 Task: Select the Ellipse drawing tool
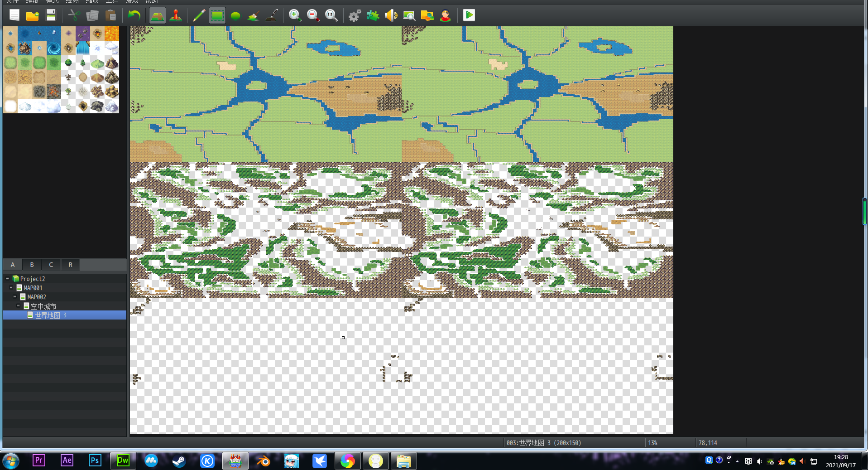click(235, 16)
